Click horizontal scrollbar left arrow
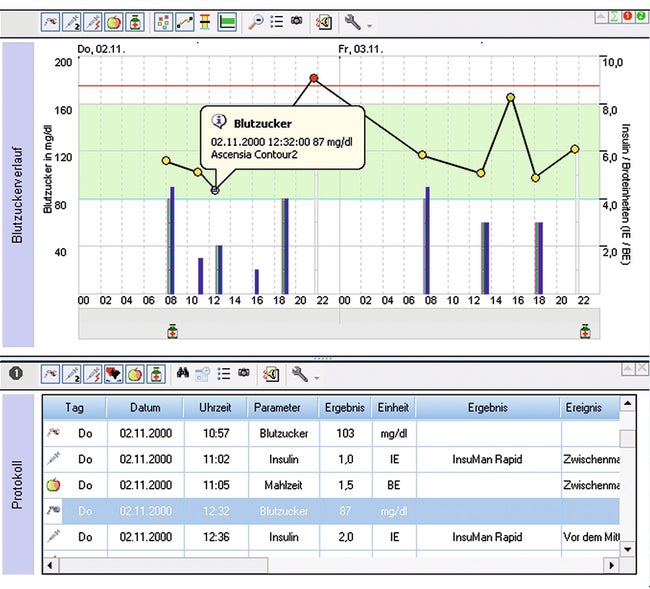This screenshot has width=650, height=589. [x=50, y=565]
